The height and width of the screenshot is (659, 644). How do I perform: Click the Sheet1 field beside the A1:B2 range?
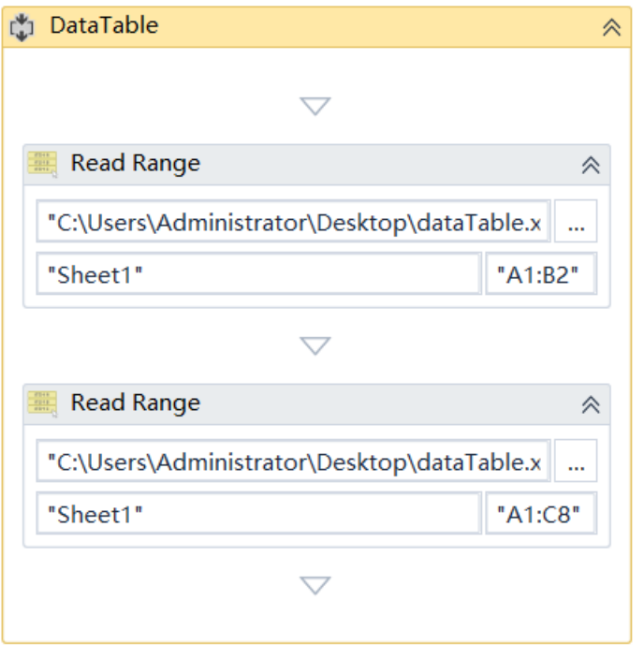click(x=258, y=275)
